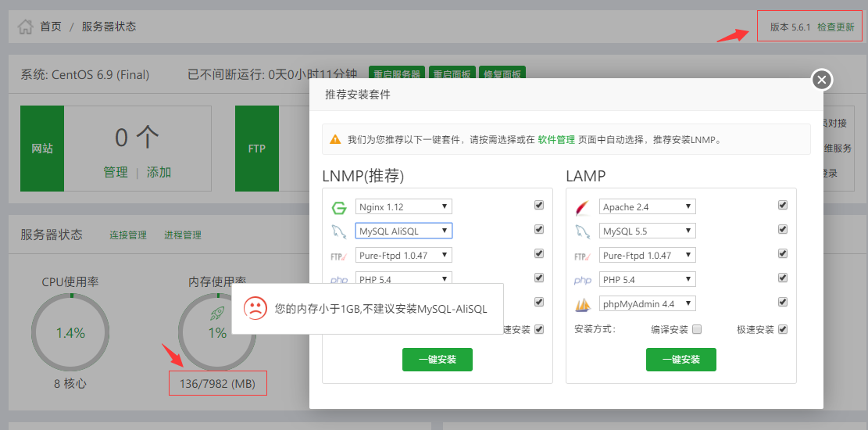
Task: Click the Nginx logo icon in LNMP
Action: 339,208
